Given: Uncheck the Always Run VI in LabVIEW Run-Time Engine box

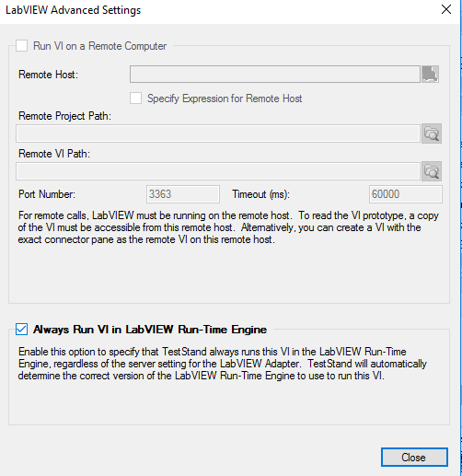Looking at the screenshot, I should click(x=22, y=330).
